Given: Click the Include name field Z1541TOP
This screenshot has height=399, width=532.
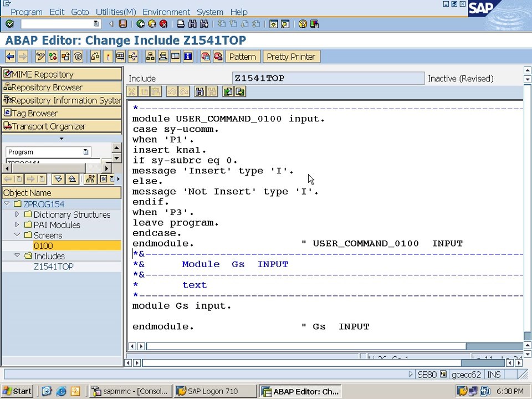Looking at the screenshot, I should (328, 78).
